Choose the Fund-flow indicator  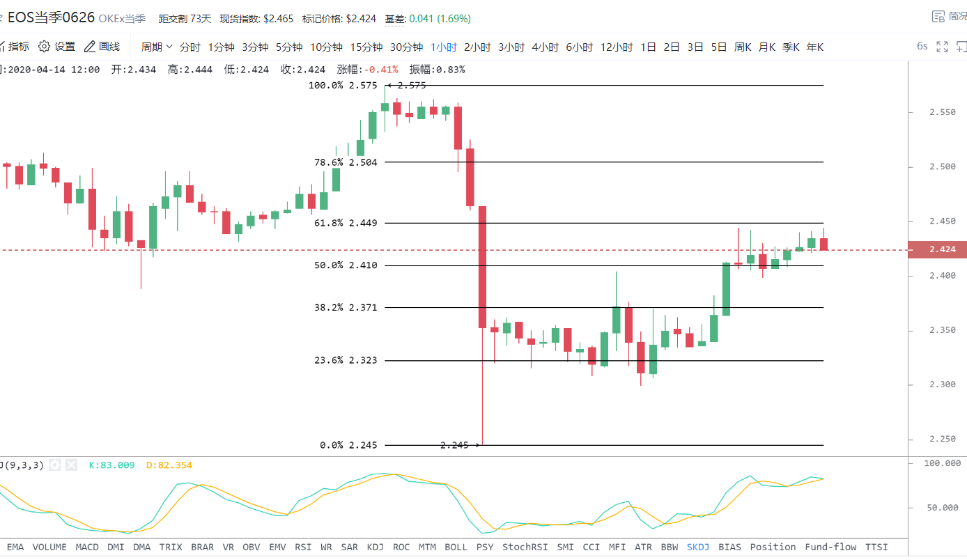(x=831, y=547)
